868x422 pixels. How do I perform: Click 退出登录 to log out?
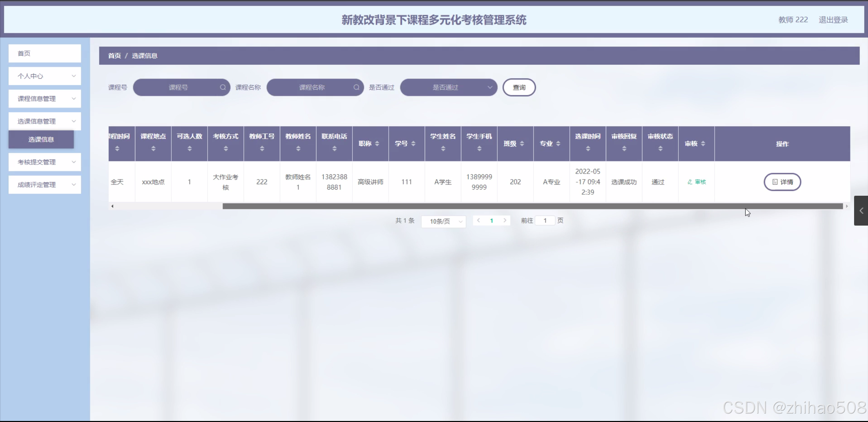[833, 20]
